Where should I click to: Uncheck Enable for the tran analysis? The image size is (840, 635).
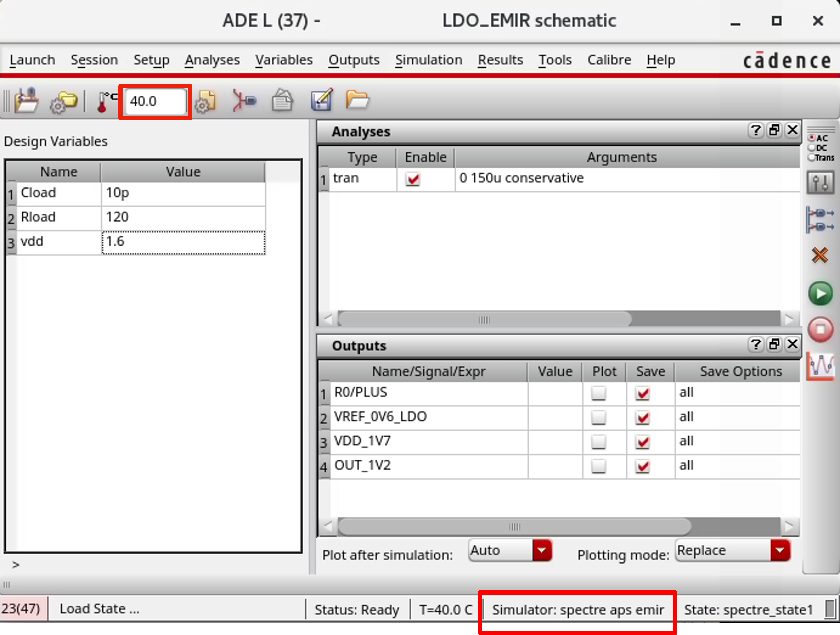pos(413,179)
